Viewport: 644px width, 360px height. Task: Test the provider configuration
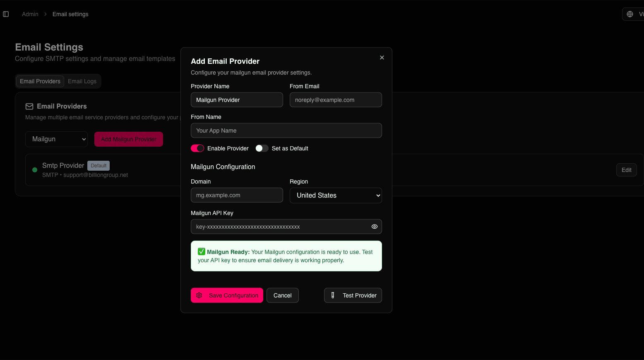tap(353, 295)
